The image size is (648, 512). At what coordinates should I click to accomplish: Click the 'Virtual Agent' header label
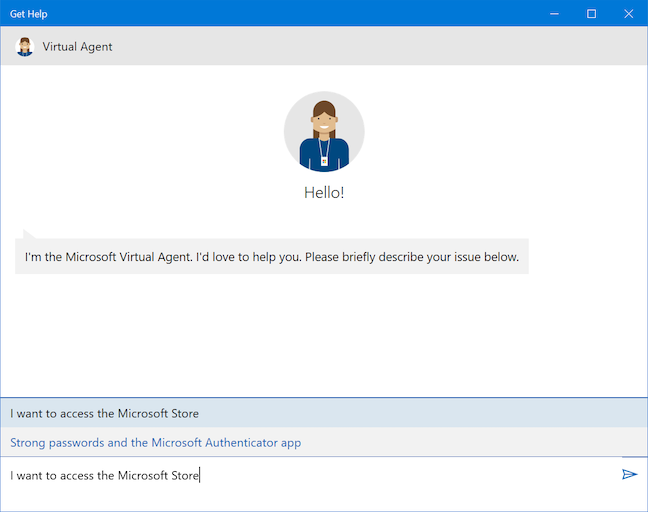click(77, 46)
